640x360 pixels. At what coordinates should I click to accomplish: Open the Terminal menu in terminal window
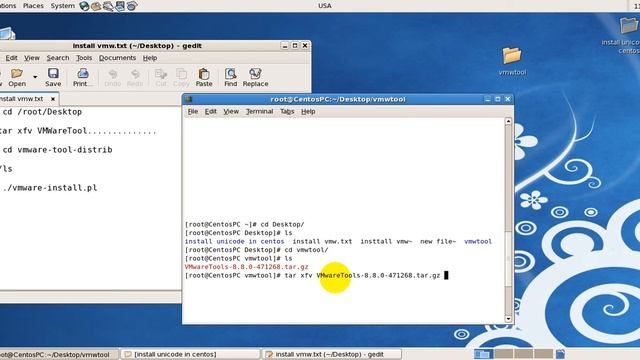coord(259,111)
